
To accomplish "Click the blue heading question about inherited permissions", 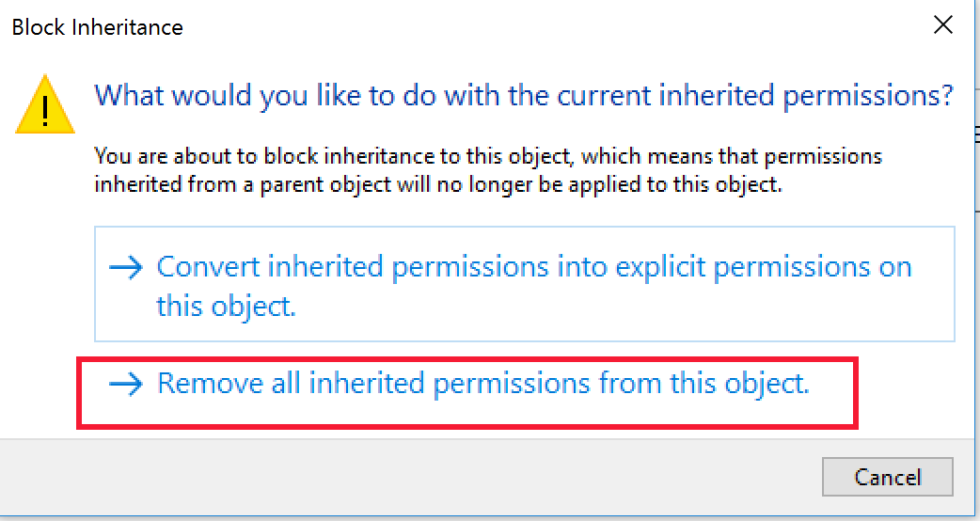I will click(x=524, y=95).
